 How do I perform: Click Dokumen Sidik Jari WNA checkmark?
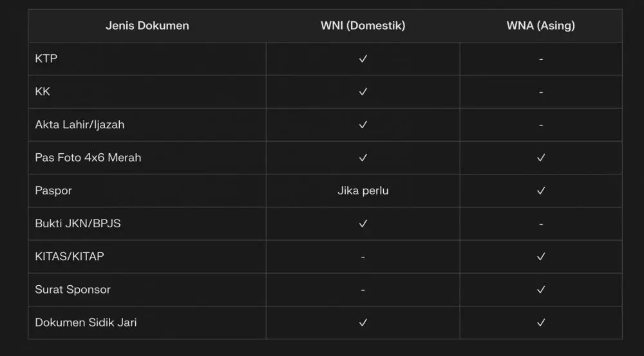(x=541, y=322)
